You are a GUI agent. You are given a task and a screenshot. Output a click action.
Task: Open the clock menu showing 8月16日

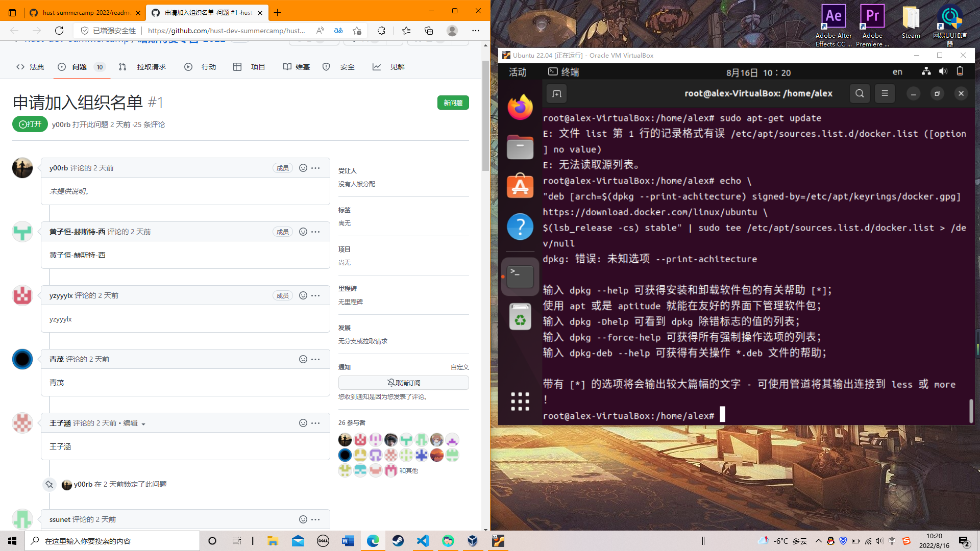coord(758,72)
